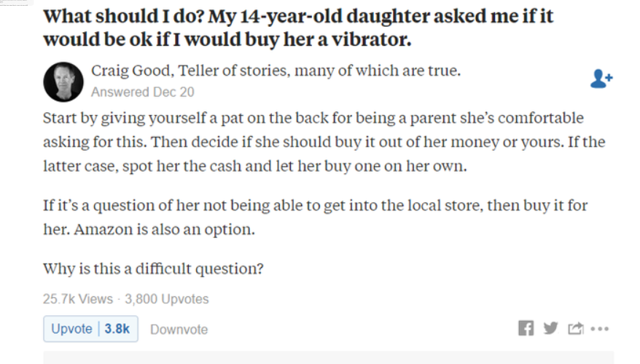This screenshot has height=364, width=640.
Task: Click the paragraph starting 'Start by giving yourself'
Action: [x=324, y=142]
